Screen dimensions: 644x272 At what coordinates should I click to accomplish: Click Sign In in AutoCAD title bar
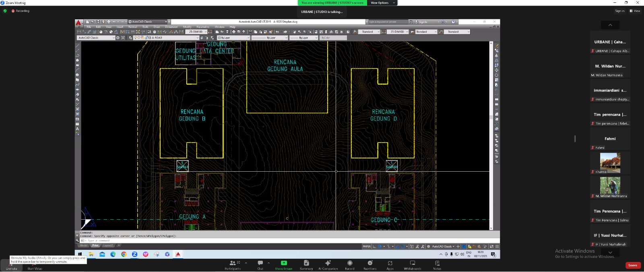tap(423, 22)
